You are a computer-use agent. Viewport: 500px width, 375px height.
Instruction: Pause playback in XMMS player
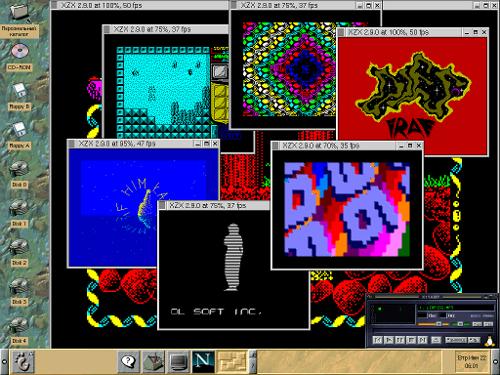400,340
